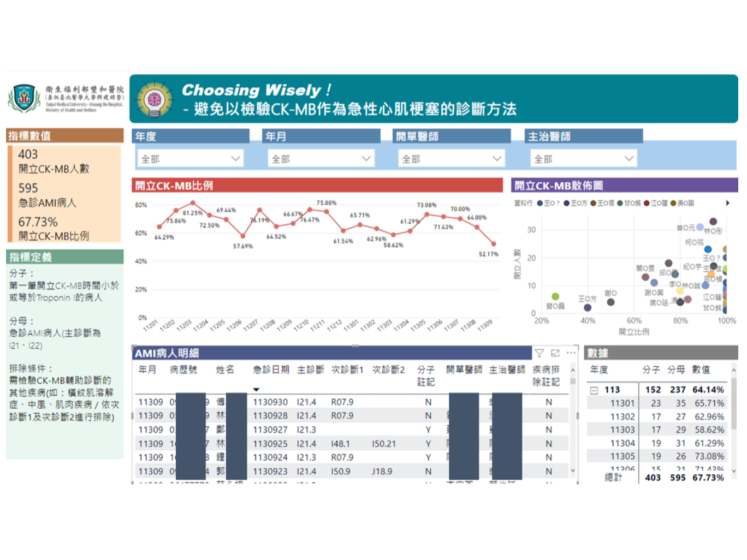Open filter icon on AMI病人明細 table
The width and height of the screenshot is (747, 560).
click(539, 353)
